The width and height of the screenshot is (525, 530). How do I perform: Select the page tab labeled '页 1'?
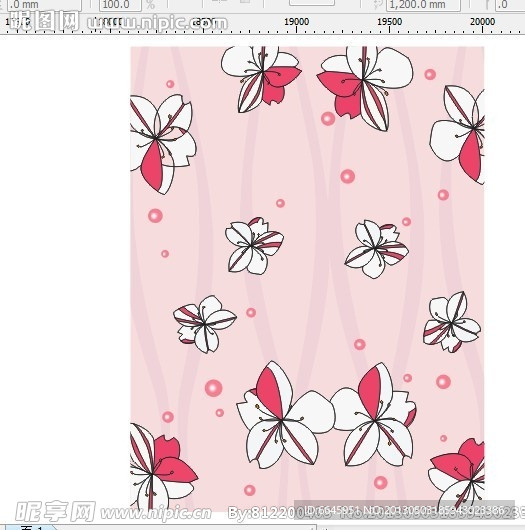point(30,527)
